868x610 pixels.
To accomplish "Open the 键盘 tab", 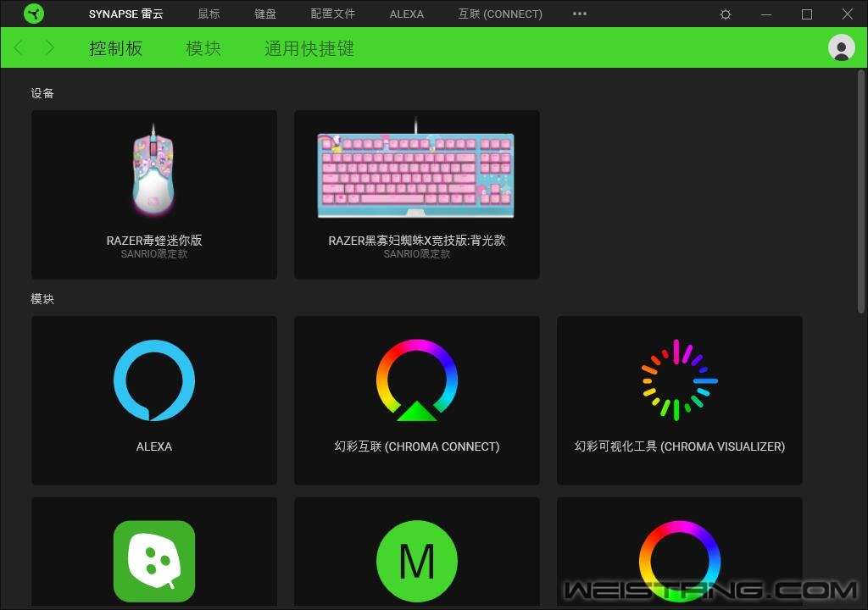I will pyautogui.click(x=265, y=14).
